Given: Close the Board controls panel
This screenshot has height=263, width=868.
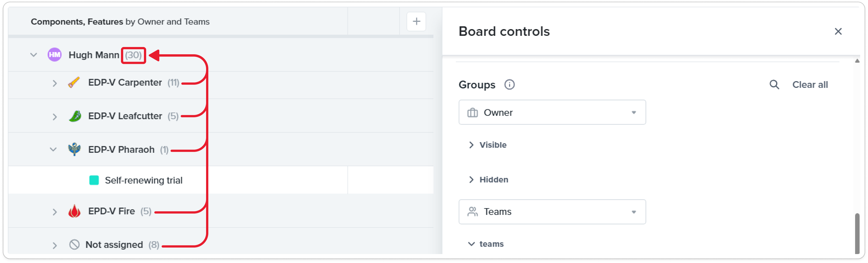Looking at the screenshot, I should (x=838, y=31).
